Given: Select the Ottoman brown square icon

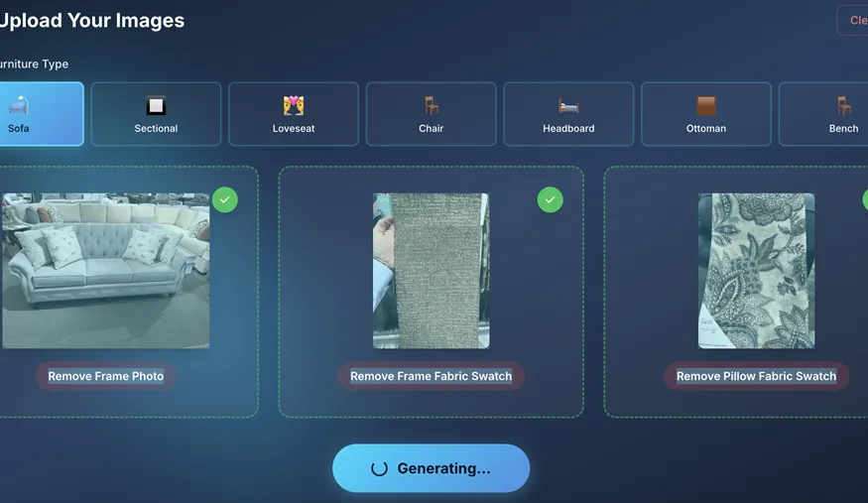Looking at the screenshot, I should pos(706,105).
